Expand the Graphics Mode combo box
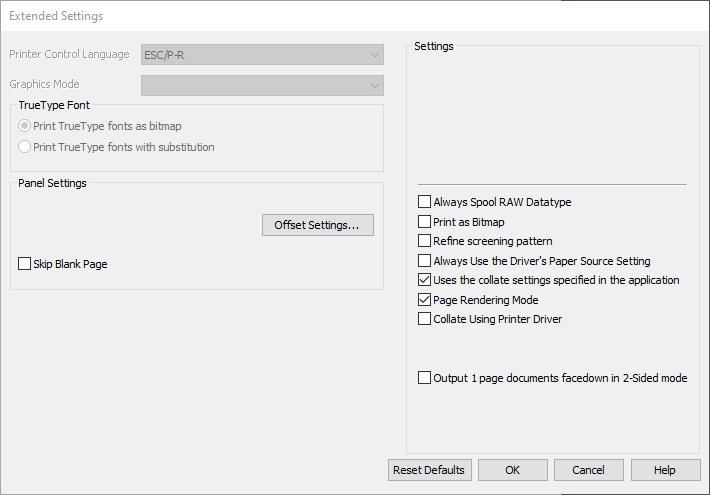 point(262,85)
